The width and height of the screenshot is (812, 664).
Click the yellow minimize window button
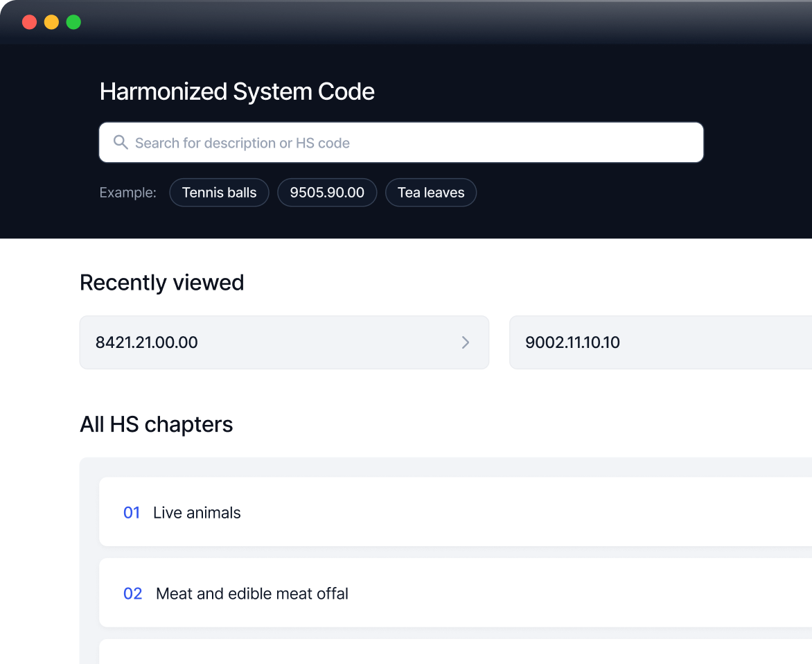pyautogui.click(x=51, y=22)
